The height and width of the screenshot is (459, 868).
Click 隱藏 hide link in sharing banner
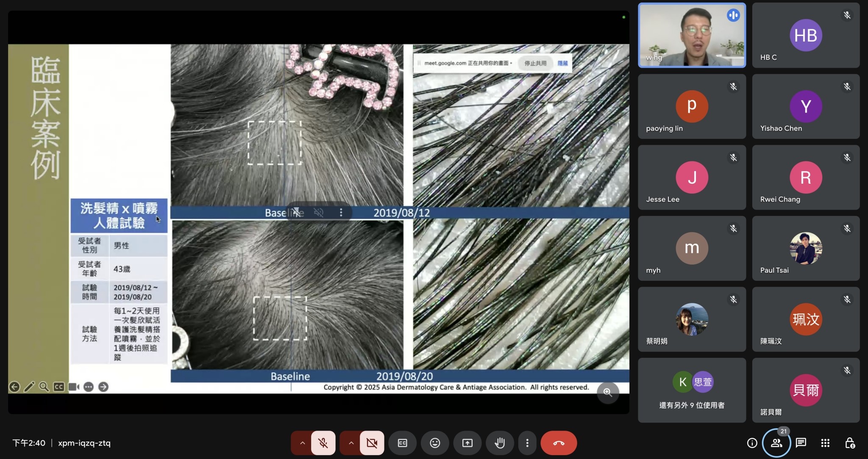point(562,63)
